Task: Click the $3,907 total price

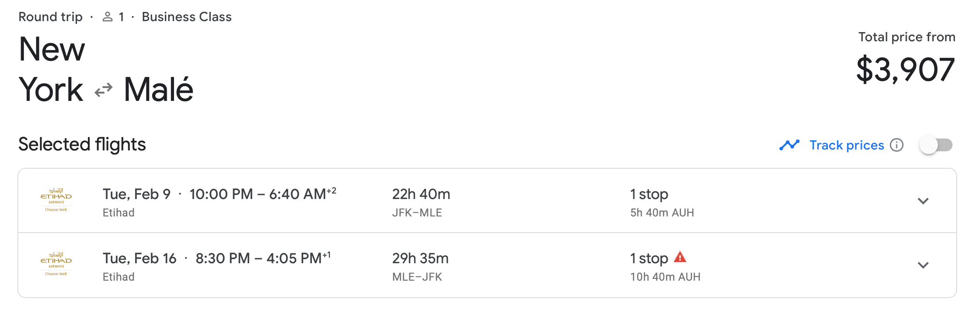Action: (x=905, y=70)
